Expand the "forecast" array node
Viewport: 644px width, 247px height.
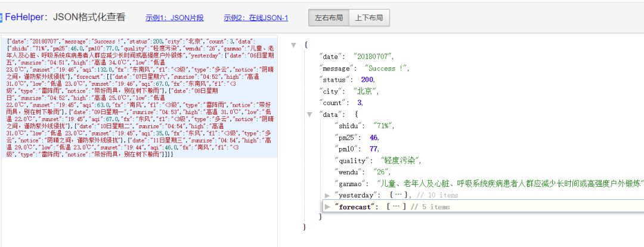coord(327,207)
